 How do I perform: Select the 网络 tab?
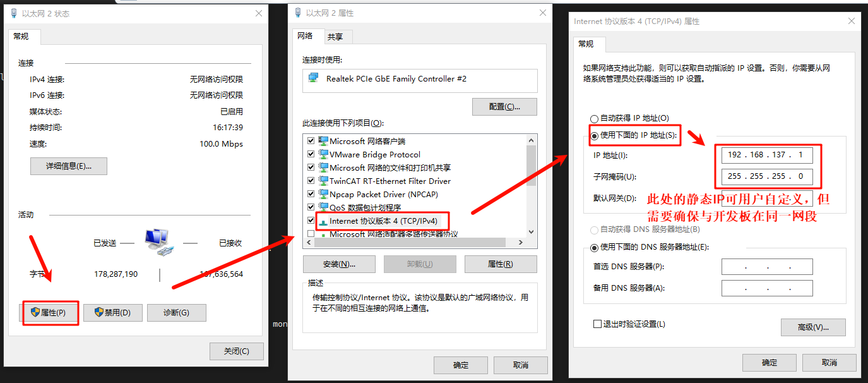point(306,36)
